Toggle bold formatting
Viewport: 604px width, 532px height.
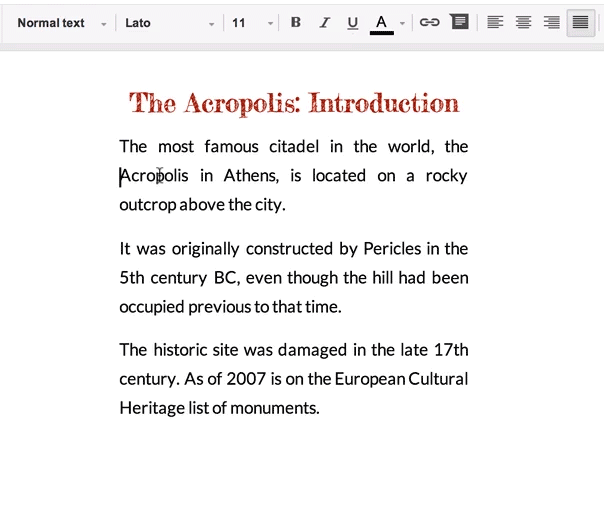click(295, 22)
